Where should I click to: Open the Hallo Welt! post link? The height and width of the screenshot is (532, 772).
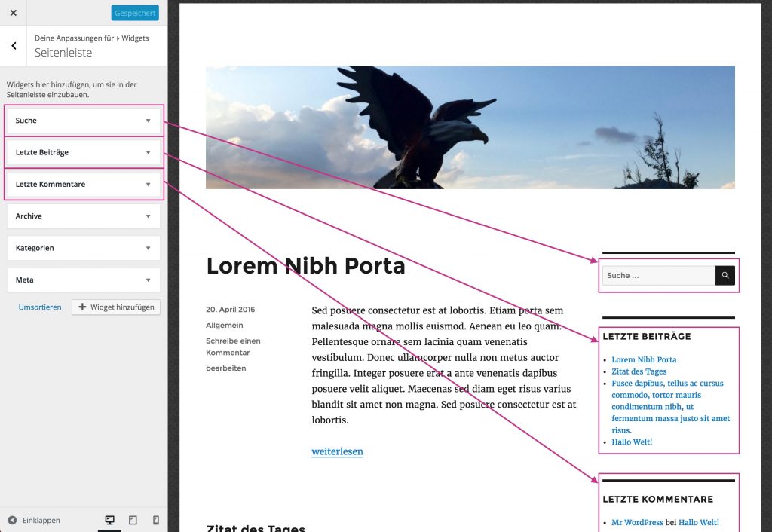(632, 442)
